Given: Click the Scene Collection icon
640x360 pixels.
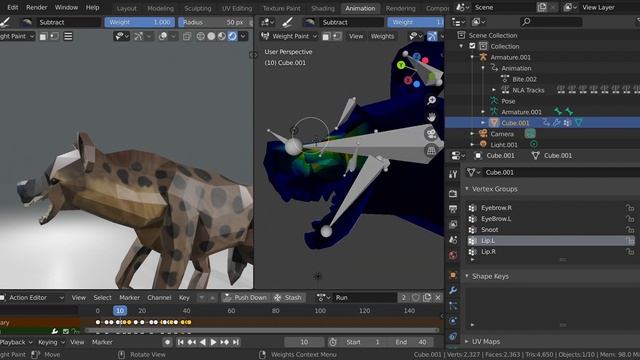Looking at the screenshot, I should [461, 35].
